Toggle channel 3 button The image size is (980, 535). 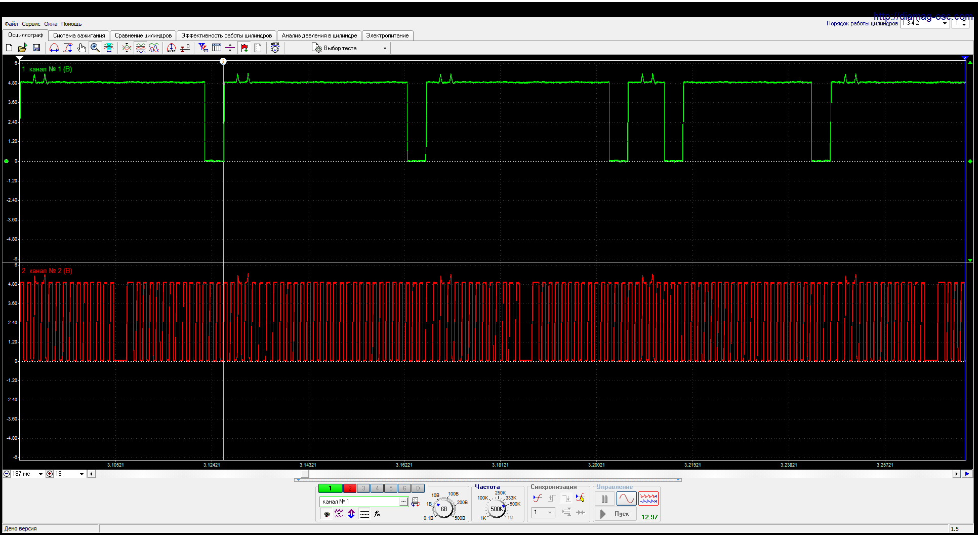click(x=363, y=488)
